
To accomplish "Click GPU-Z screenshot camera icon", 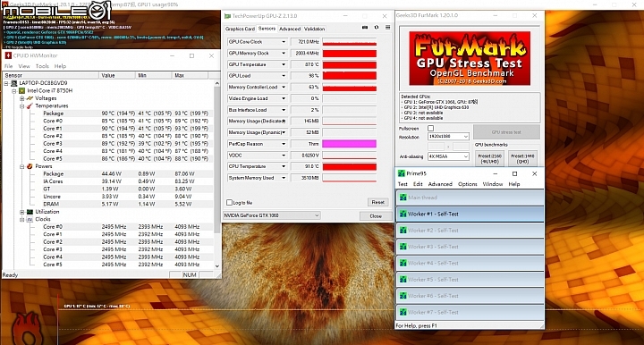I will point(365,28).
